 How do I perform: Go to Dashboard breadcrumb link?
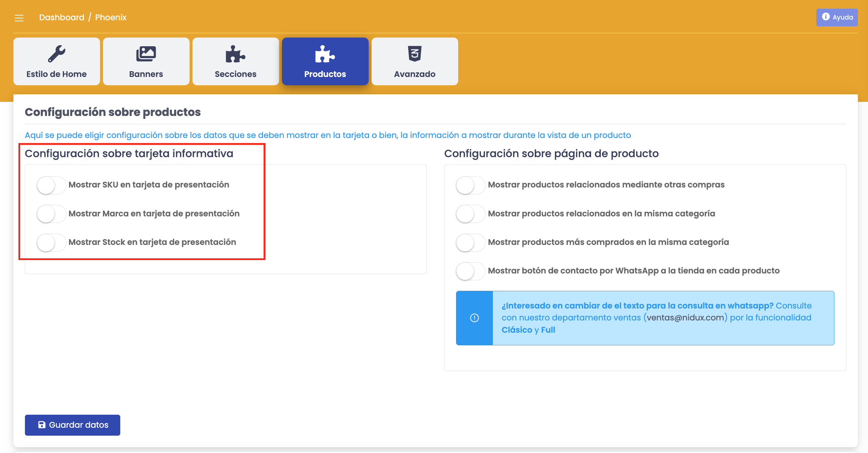pos(62,17)
